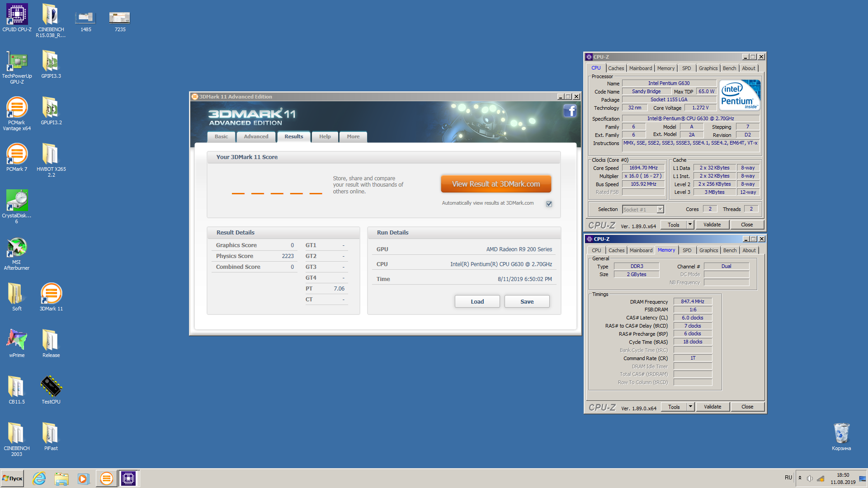This screenshot has height=488, width=868.
Task: Open Graphics tab in lower CPU-Z window
Action: tap(708, 250)
